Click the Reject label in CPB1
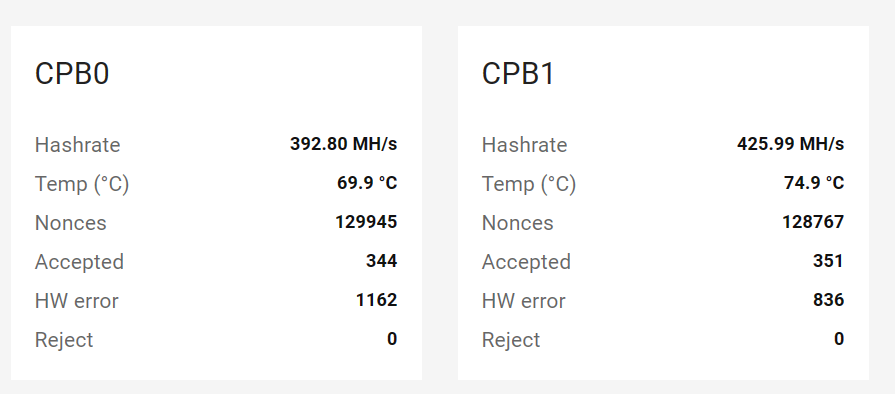This screenshot has width=895, height=394. pyautogui.click(x=511, y=340)
